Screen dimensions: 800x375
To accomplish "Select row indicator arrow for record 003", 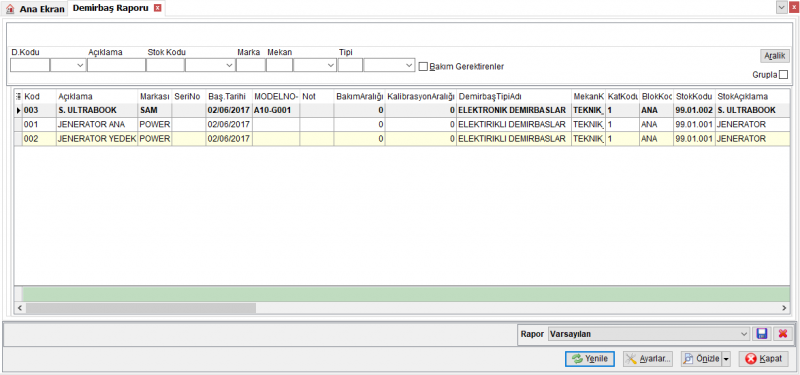I will point(18,110).
